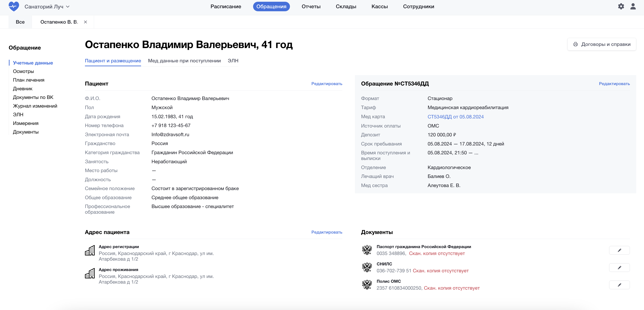The width and height of the screenshot is (644, 310).
Task: Edit Полис ОМС with pencil icon
Action: tap(619, 285)
